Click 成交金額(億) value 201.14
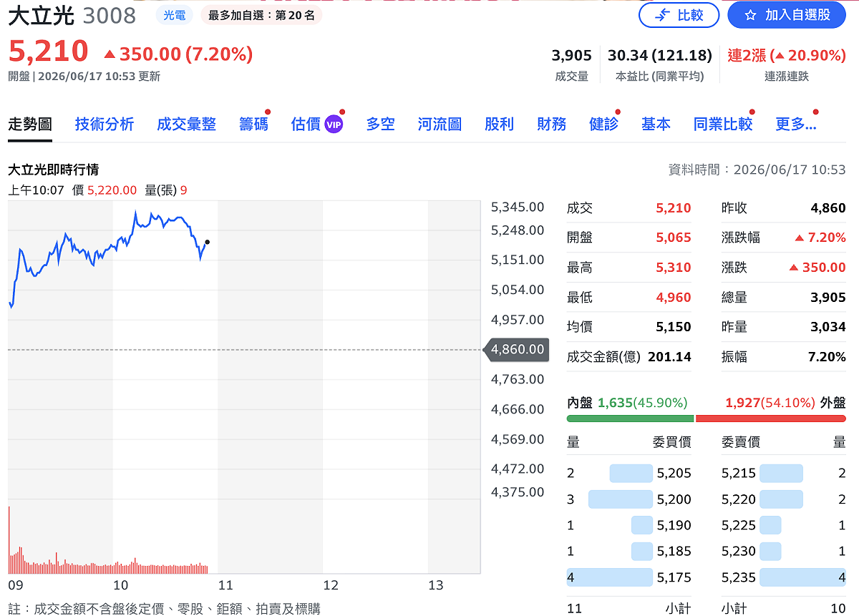The width and height of the screenshot is (859, 616). tap(669, 356)
